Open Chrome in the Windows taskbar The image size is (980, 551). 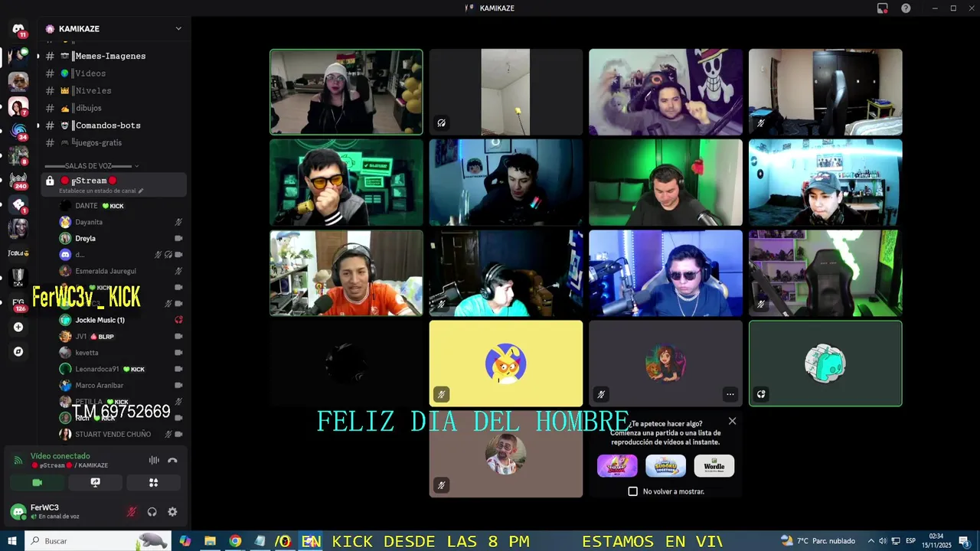click(235, 541)
